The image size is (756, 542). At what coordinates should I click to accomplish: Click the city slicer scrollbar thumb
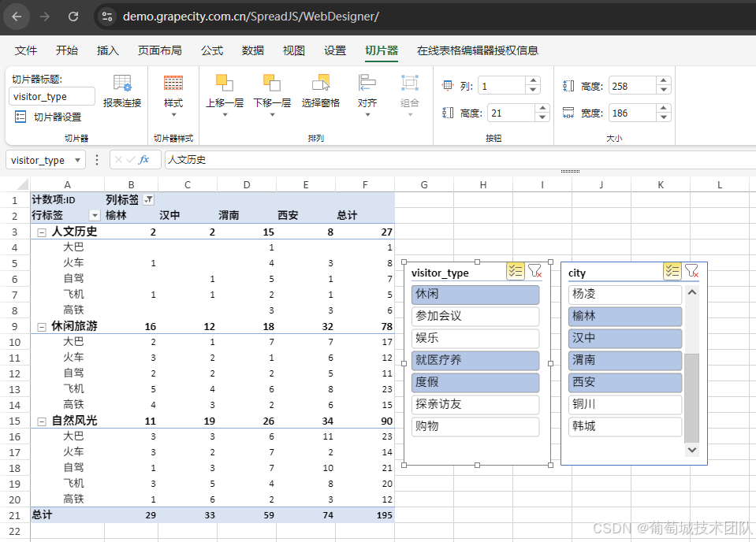point(692,398)
